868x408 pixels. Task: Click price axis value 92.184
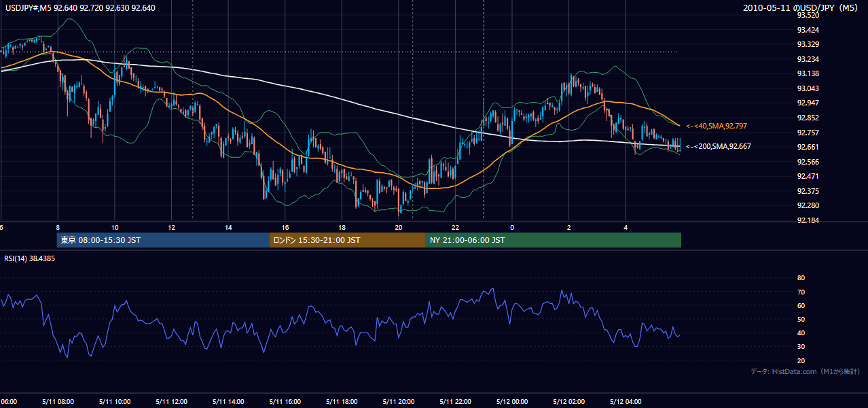(808, 220)
